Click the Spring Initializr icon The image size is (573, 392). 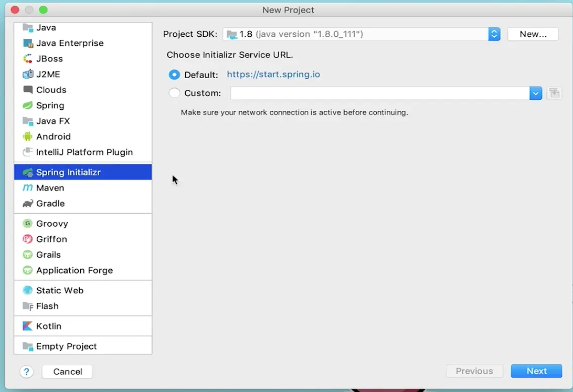point(28,172)
